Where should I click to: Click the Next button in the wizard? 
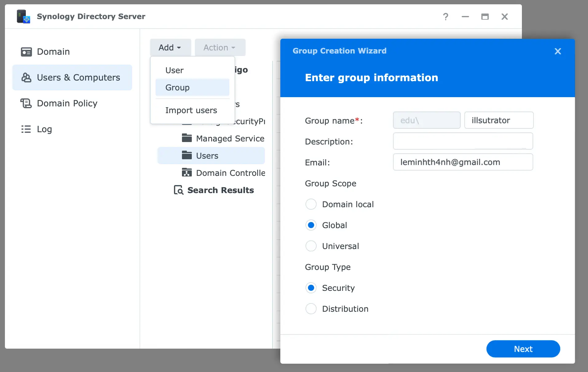tap(523, 349)
